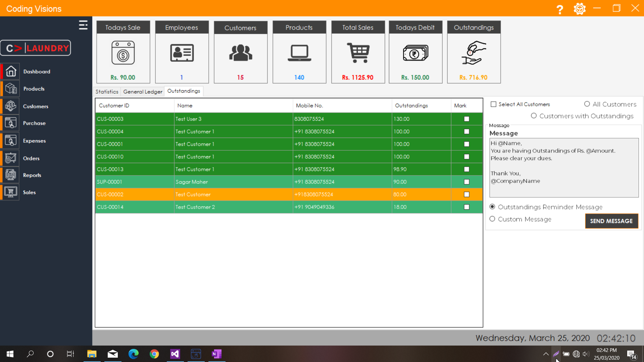This screenshot has height=362, width=644.
Task: Switch to the Statistics tab
Action: tap(107, 92)
